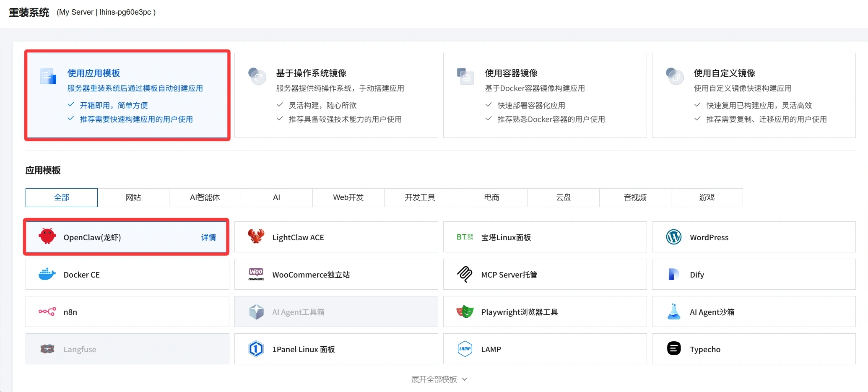Image resolution: width=868 pixels, height=392 pixels.
Task: Click the 基于操作系统镜像 icon
Action: 257,76
